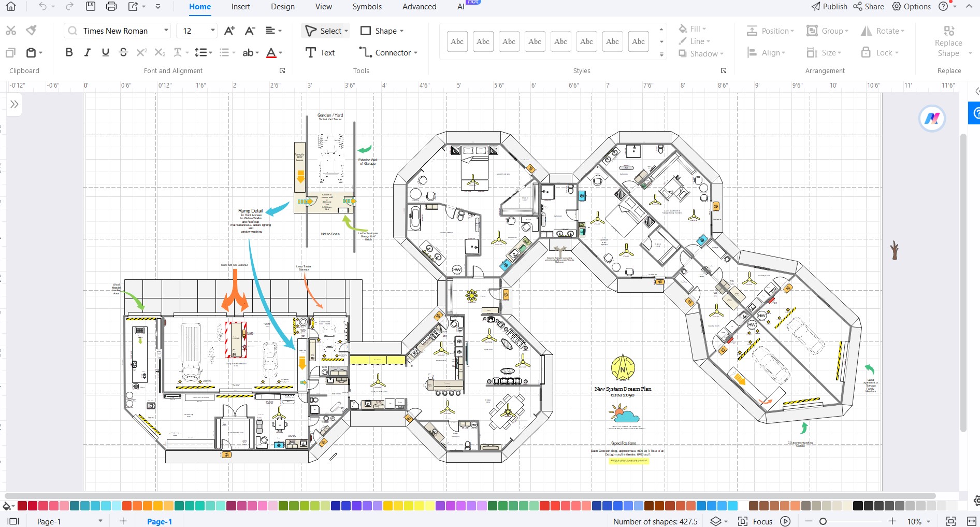Open the AI tab

[461, 7]
